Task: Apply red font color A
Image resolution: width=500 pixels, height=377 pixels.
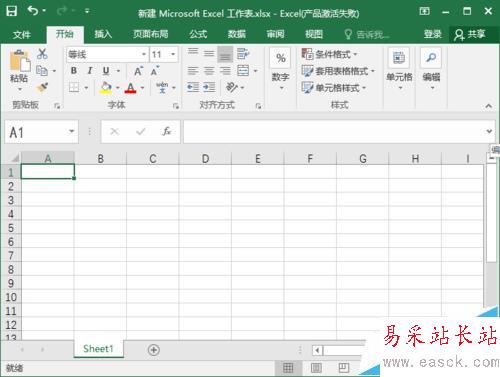Action: (130, 88)
